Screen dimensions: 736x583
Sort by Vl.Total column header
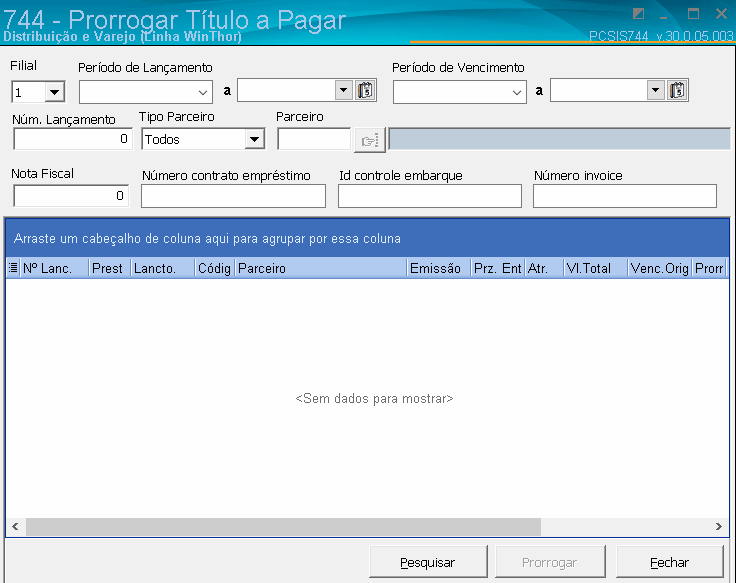click(596, 268)
